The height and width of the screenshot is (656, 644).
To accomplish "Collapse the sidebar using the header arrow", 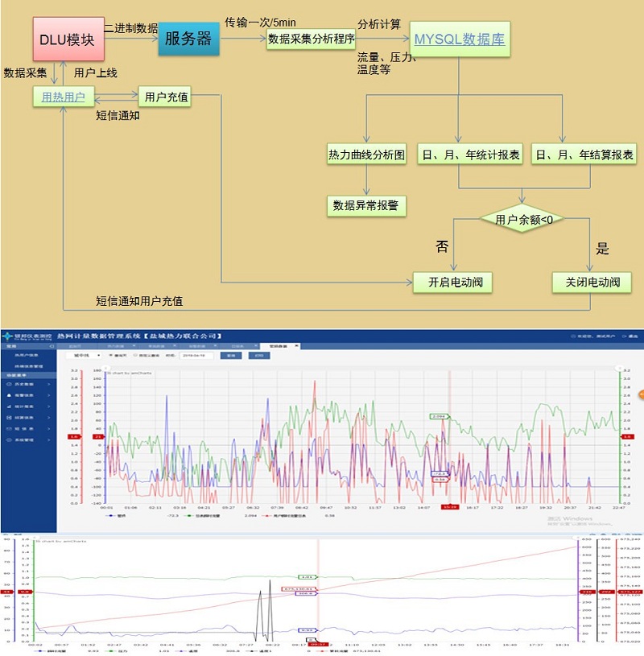I will 51,346.
